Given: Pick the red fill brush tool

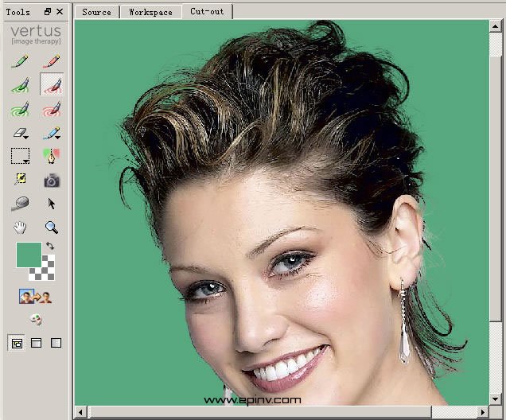Looking at the screenshot, I should point(52,85).
